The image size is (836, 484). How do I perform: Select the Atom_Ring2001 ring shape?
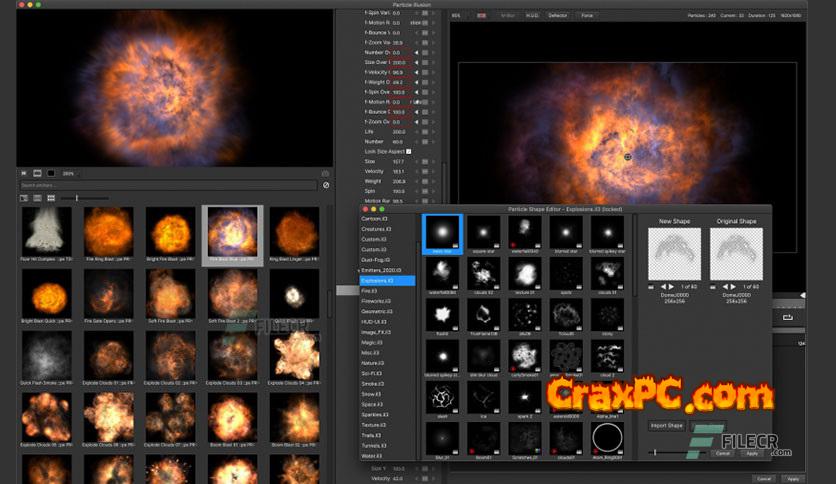(x=608, y=438)
